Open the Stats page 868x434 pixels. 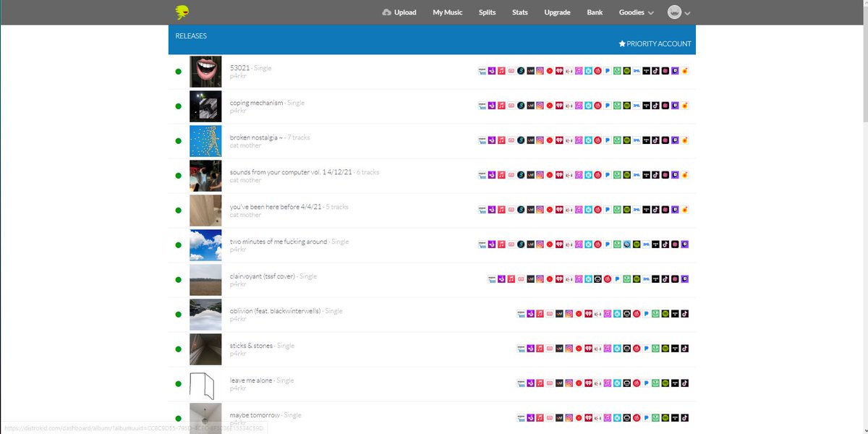pos(519,12)
